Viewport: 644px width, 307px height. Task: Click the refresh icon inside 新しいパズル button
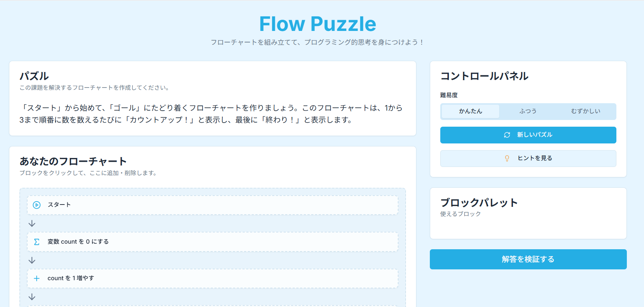coord(506,135)
